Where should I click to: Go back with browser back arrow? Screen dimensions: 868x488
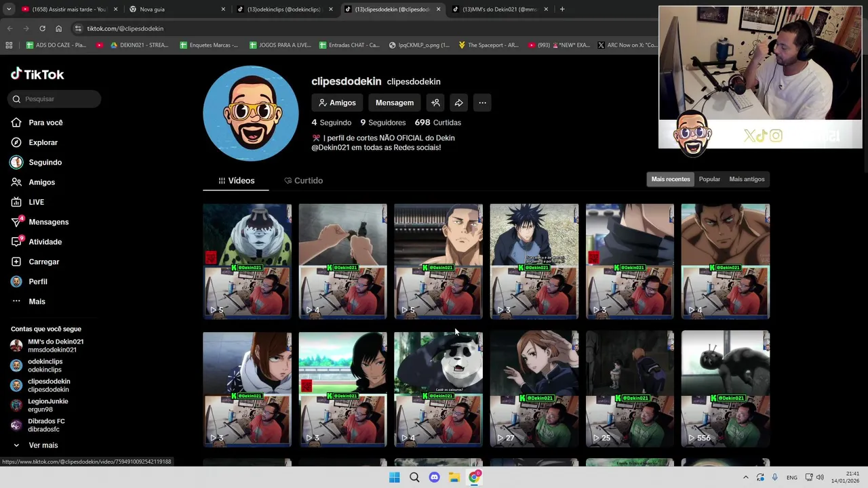[x=9, y=28]
